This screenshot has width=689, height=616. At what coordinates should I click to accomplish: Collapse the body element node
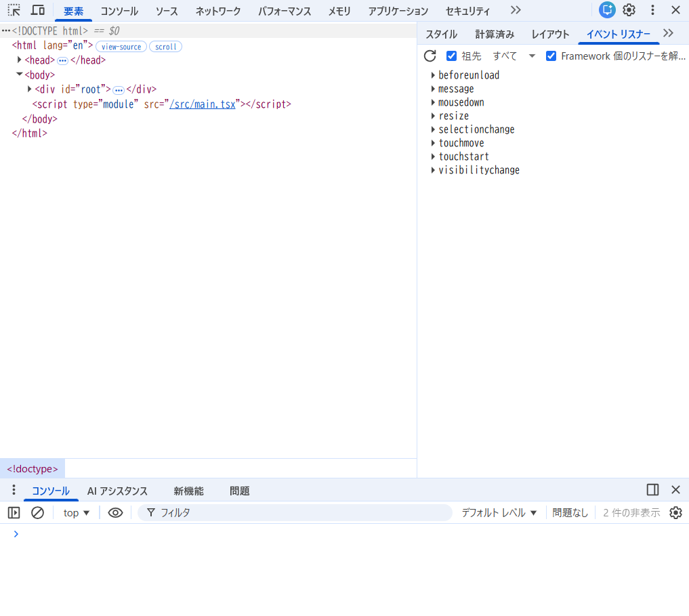point(20,74)
